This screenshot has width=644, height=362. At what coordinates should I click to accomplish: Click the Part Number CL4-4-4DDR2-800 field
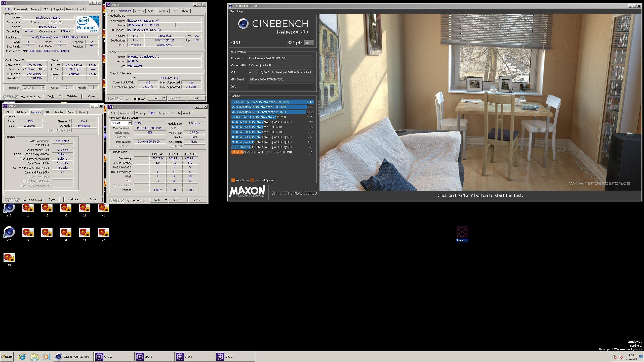[150, 142]
